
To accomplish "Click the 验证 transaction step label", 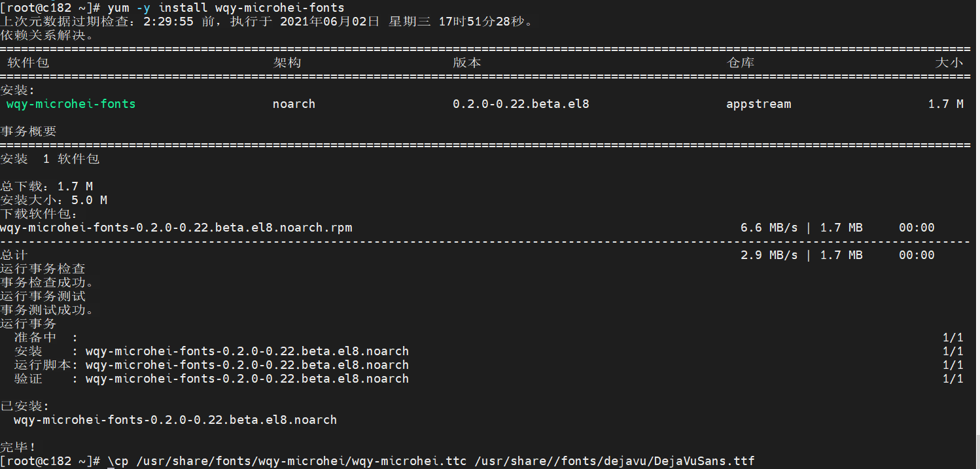I will click(x=28, y=379).
